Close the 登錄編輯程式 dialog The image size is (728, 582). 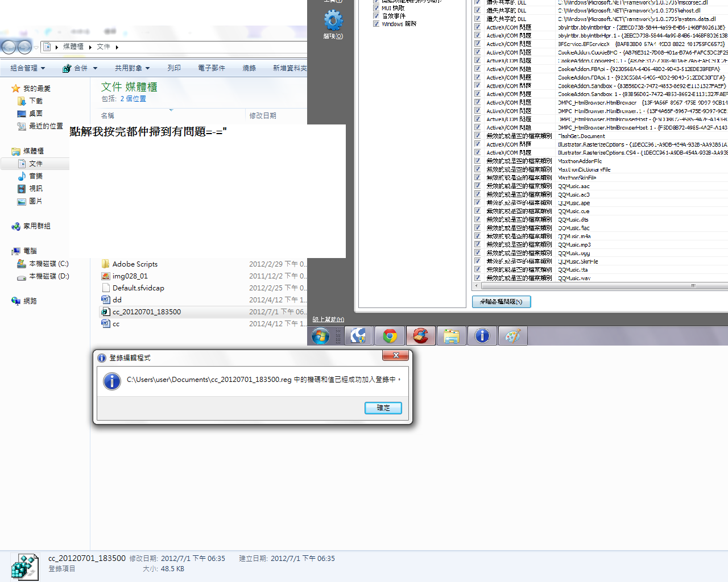click(395, 356)
